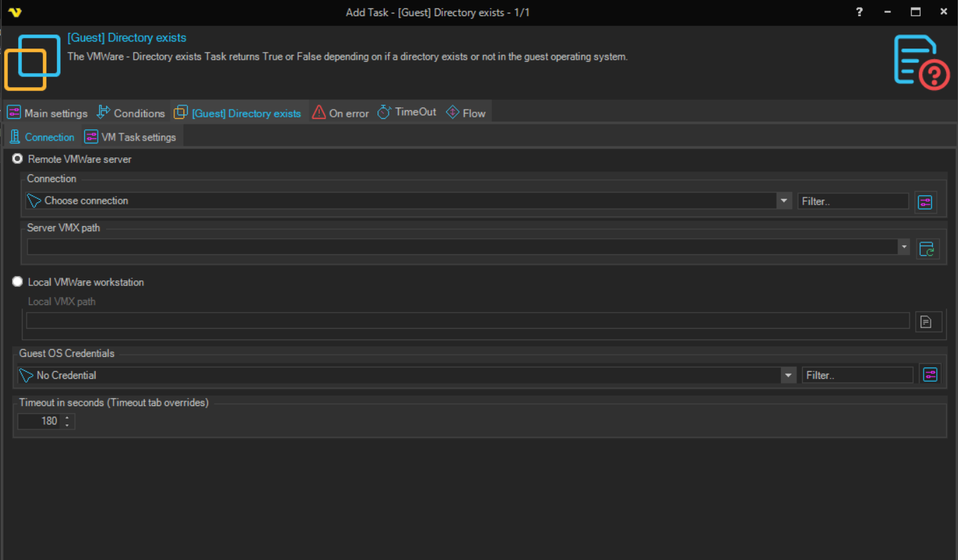The height and width of the screenshot is (560, 958).
Task: Click the VisualCron app logo in title bar
Action: point(15,13)
